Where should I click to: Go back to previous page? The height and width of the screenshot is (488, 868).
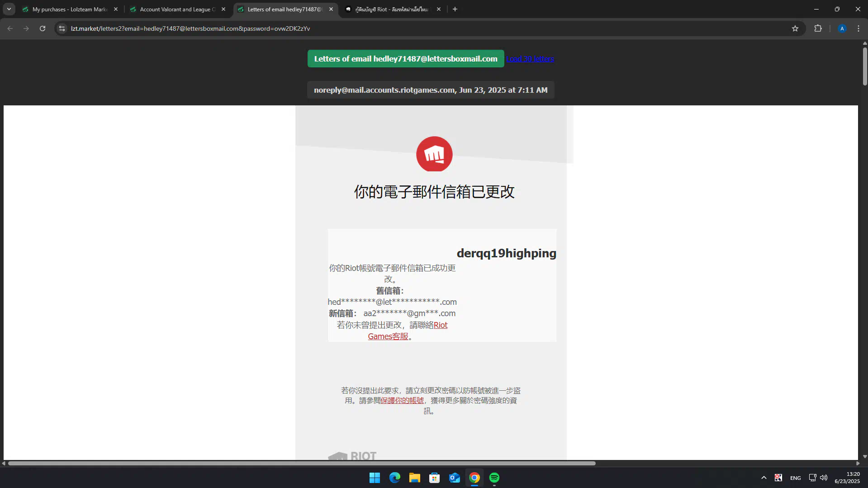coord(10,28)
